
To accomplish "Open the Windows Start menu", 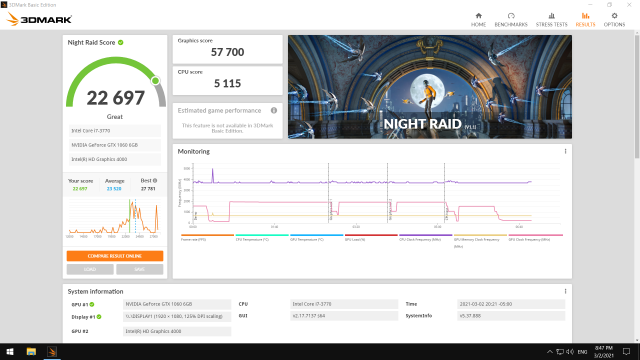I will pyautogui.click(x=10, y=351).
